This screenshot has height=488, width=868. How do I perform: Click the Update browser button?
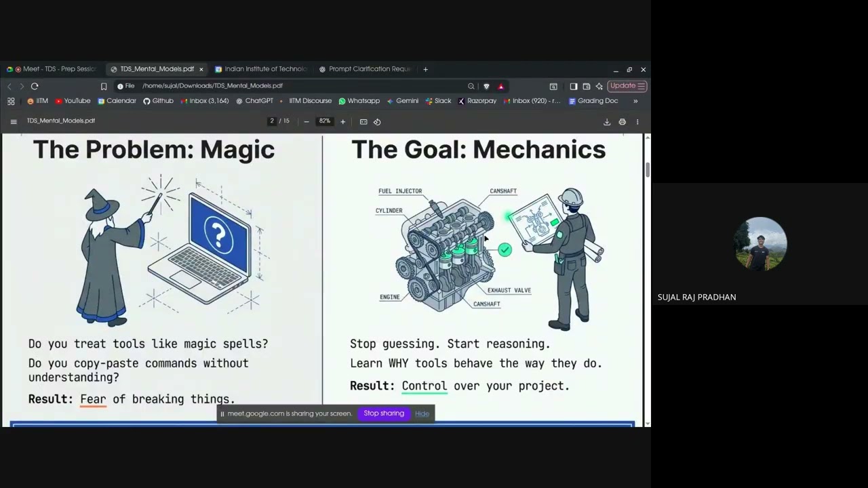click(x=627, y=86)
